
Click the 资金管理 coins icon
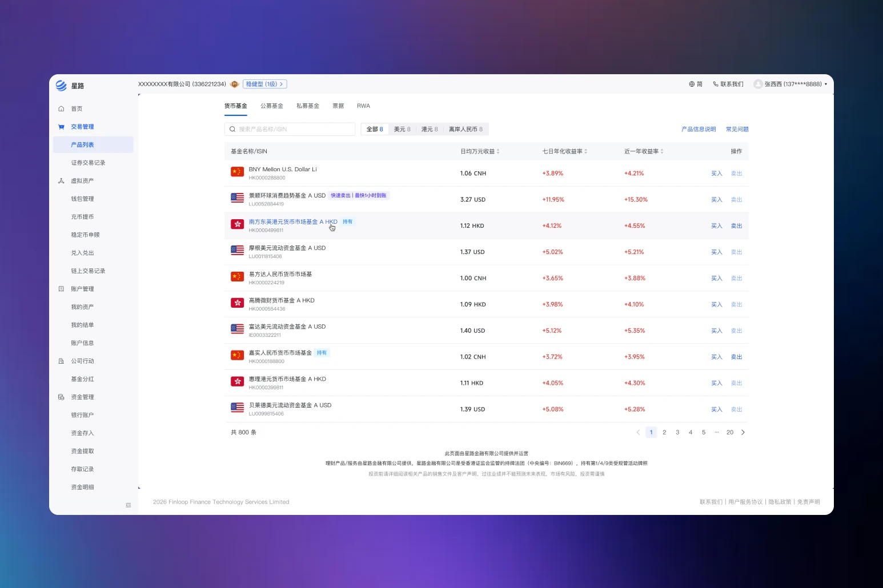coord(61,397)
